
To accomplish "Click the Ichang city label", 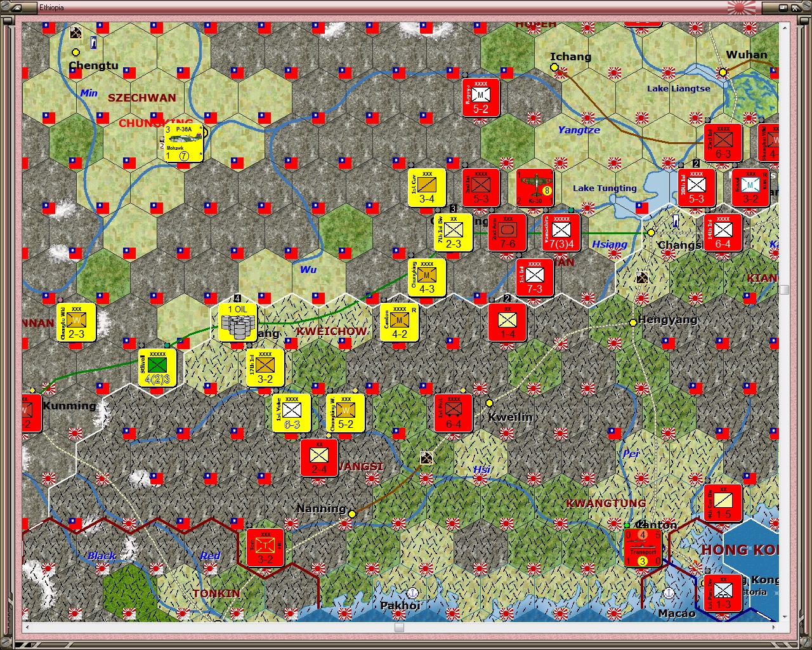I will pyautogui.click(x=571, y=56).
